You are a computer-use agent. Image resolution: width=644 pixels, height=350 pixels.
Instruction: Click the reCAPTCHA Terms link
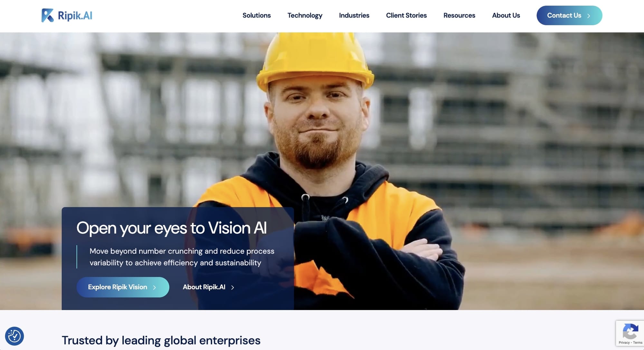[x=638, y=343]
